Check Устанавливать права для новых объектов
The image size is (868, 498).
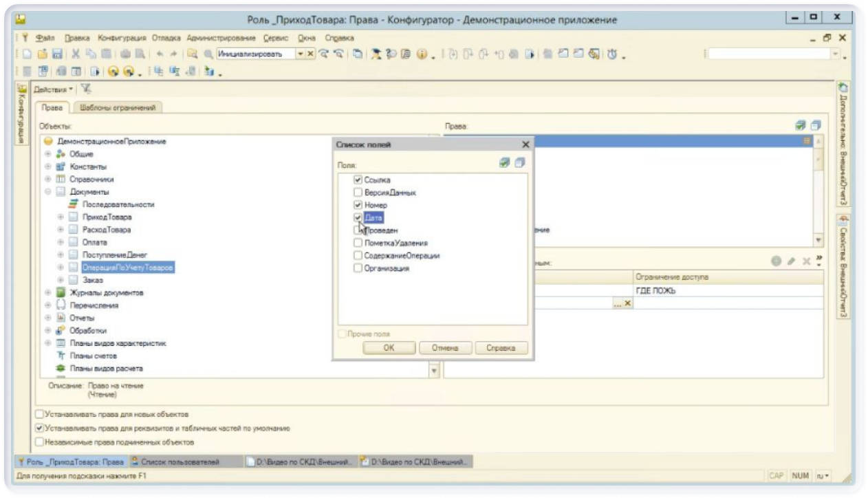click(40, 415)
